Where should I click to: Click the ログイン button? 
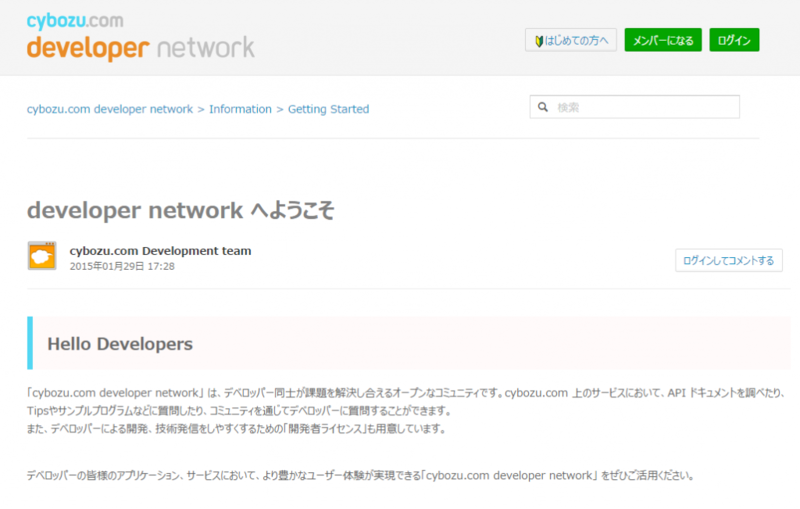[x=734, y=40]
